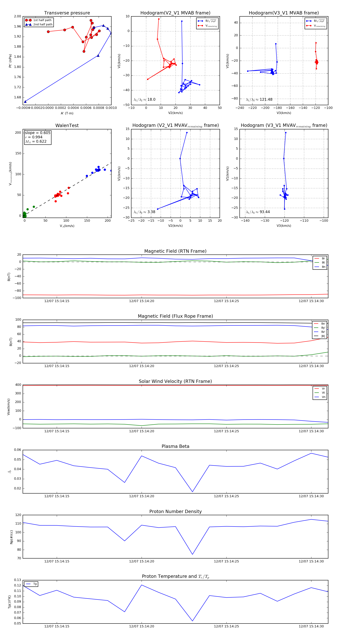Click the 'Hodogram (V3_V1 MVAV remaining frame)' title
This screenshot has width=351, height=644.
284,125
